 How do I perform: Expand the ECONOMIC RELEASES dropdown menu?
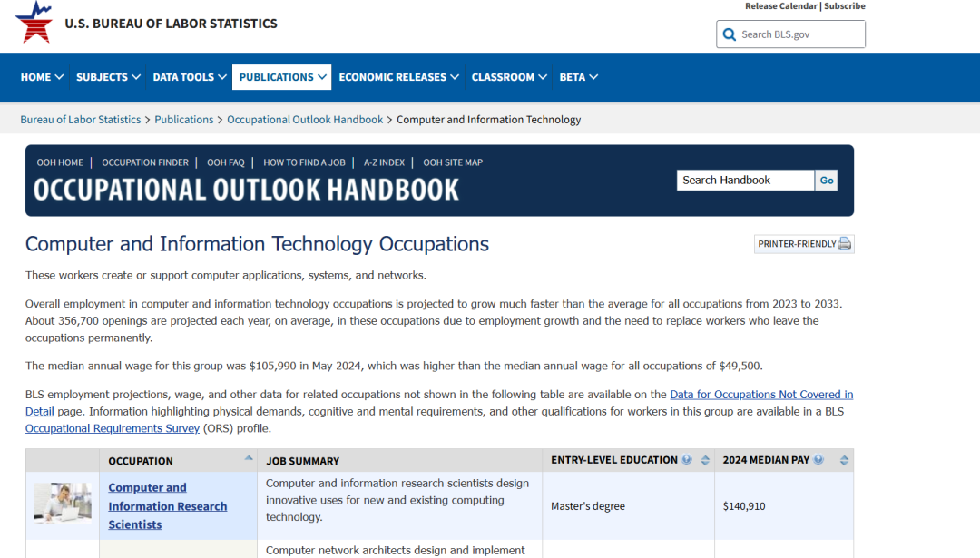coord(398,77)
